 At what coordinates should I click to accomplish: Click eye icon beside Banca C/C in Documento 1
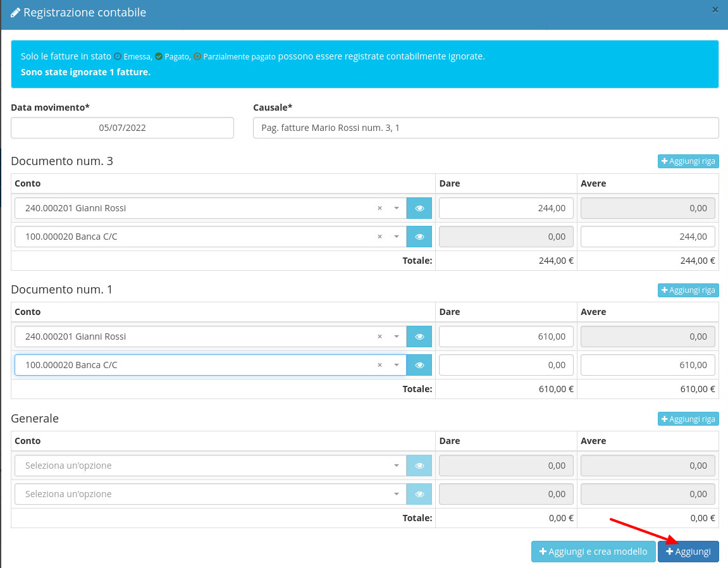click(x=419, y=365)
